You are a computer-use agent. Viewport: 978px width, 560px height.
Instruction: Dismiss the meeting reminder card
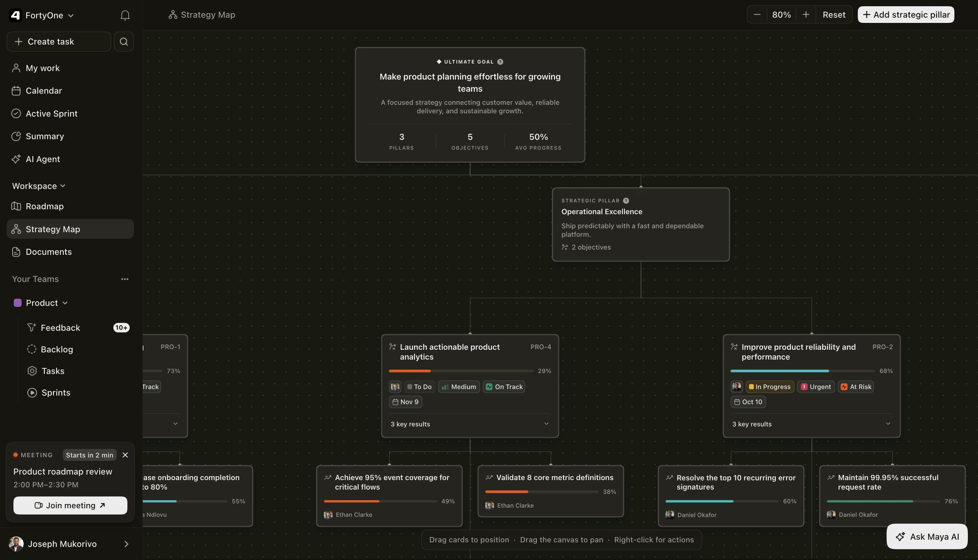[125, 455]
